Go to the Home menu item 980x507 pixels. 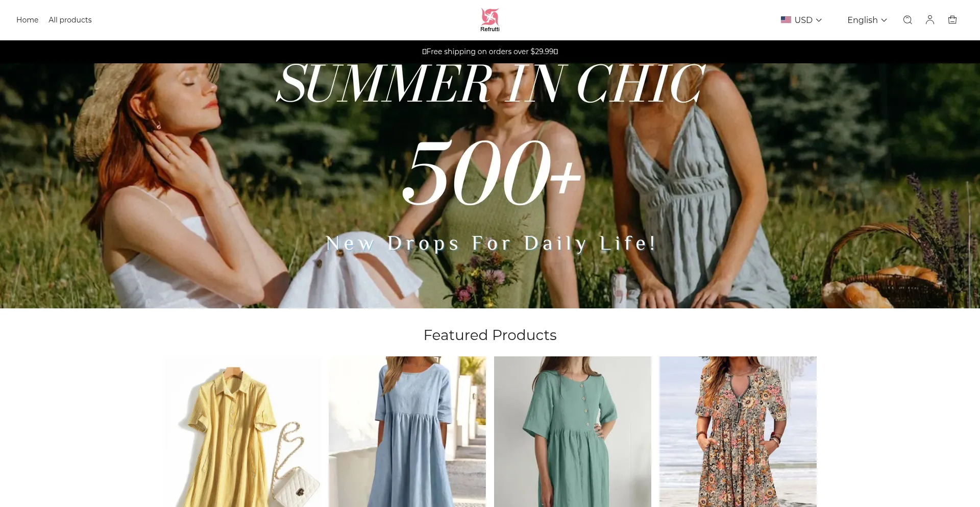28,20
